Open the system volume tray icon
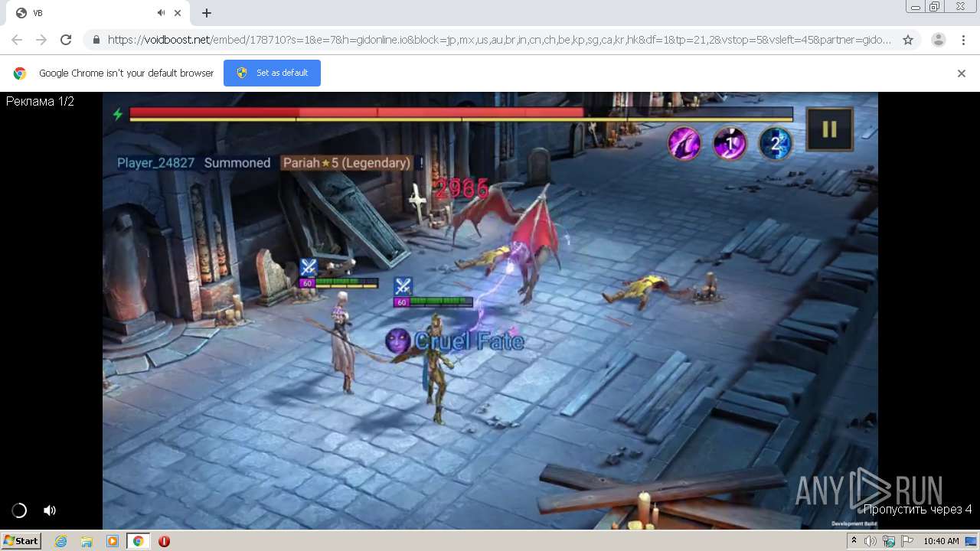The image size is (980, 551). (x=871, y=541)
